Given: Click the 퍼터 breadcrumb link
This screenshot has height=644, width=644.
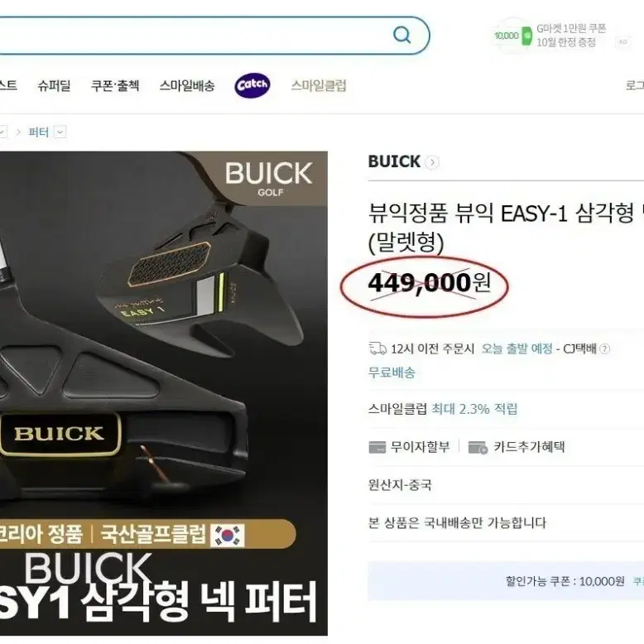Looking at the screenshot, I should pos(38,132).
